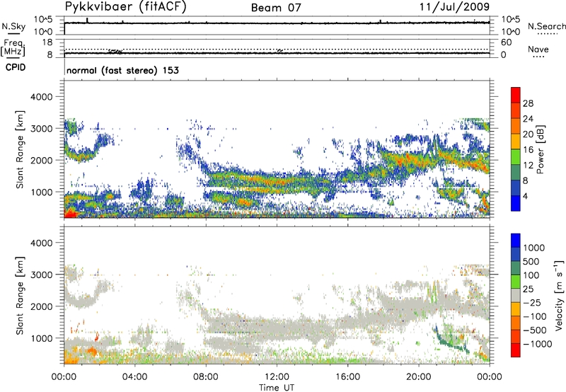This screenshot has height=392, width=566.
Task: Click the "18" frequency tick label
Action: pos(47,42)
